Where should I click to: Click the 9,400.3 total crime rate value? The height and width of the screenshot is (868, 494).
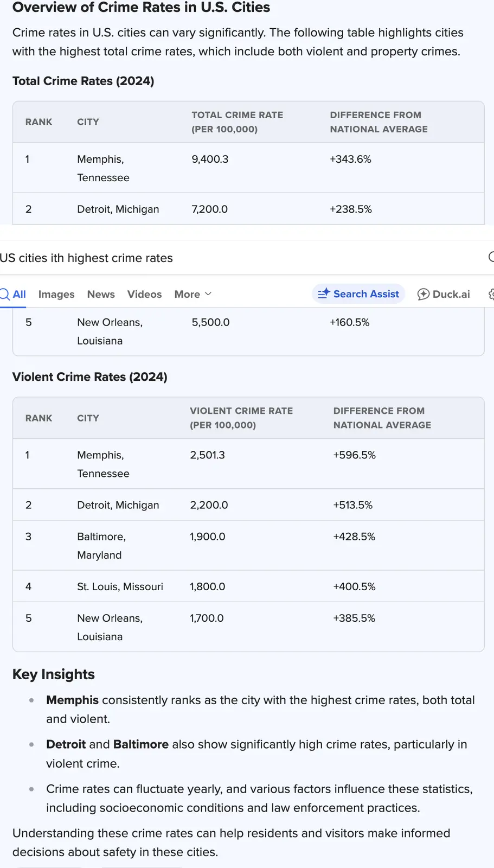tap(210, 159)
